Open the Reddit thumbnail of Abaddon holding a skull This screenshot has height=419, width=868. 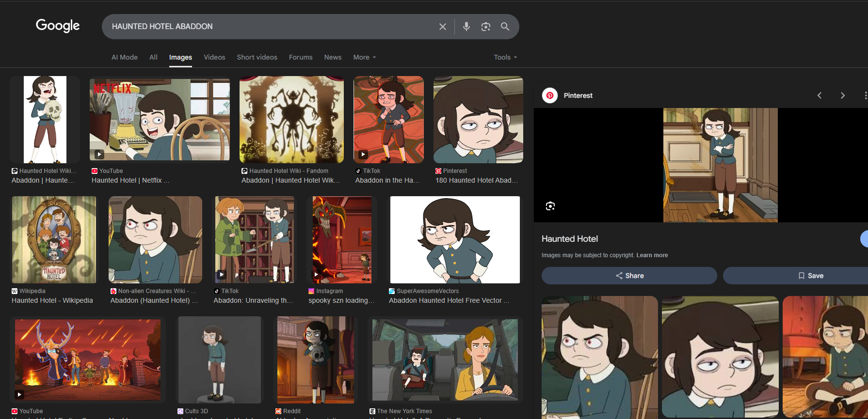click(x=316, y=360)
